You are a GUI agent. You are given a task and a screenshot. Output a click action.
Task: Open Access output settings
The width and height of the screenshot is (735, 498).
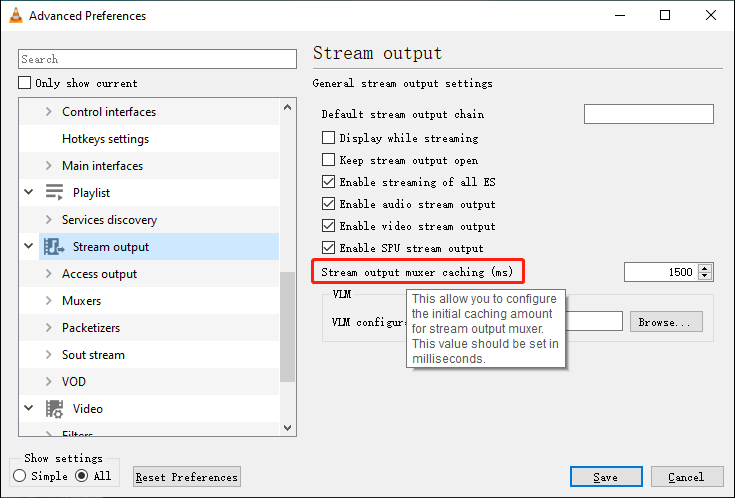(99, 274)
